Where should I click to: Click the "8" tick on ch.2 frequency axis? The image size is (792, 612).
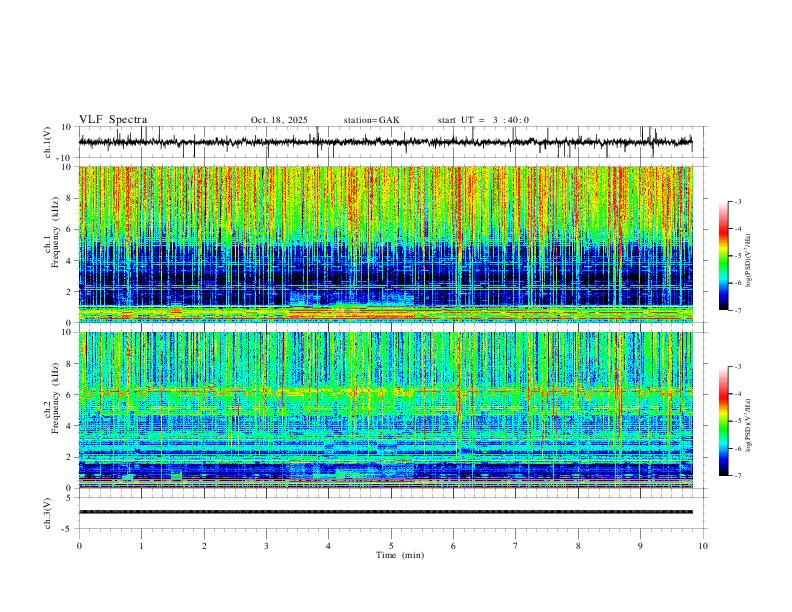point(70,364)
